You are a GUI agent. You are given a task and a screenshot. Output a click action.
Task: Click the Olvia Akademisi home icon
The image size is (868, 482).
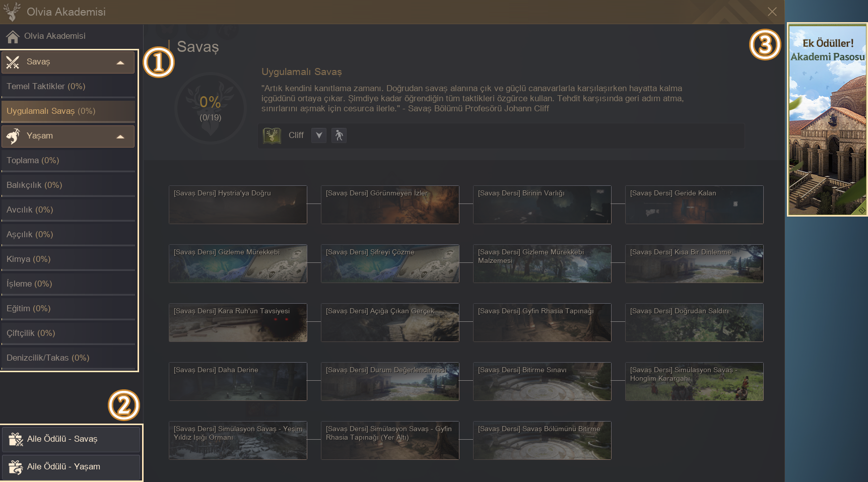(x=13, y=36)
